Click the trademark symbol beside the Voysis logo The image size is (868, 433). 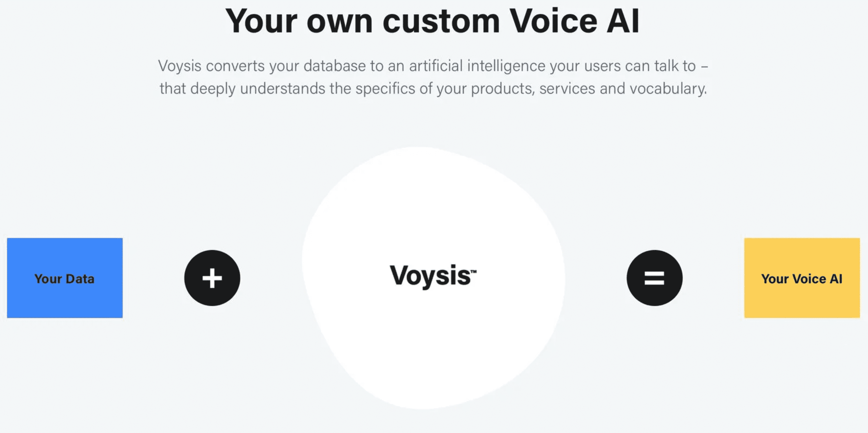(473, 271)
